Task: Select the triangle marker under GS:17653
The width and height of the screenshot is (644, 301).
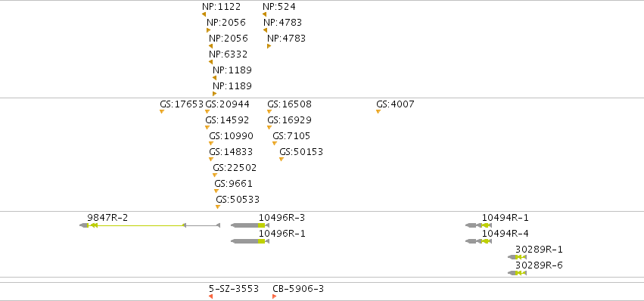Action: (162, 112)
